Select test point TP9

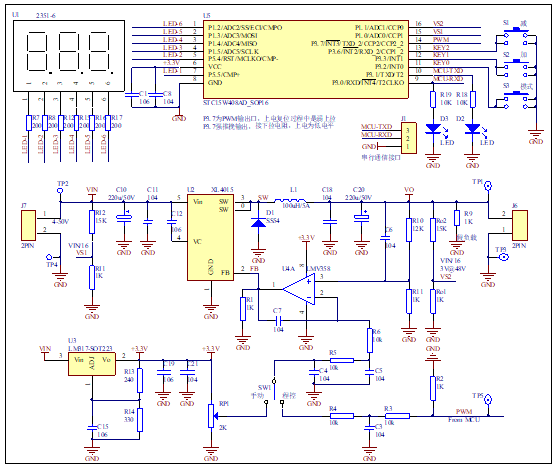pyautogui.click(x=503, y=257)
